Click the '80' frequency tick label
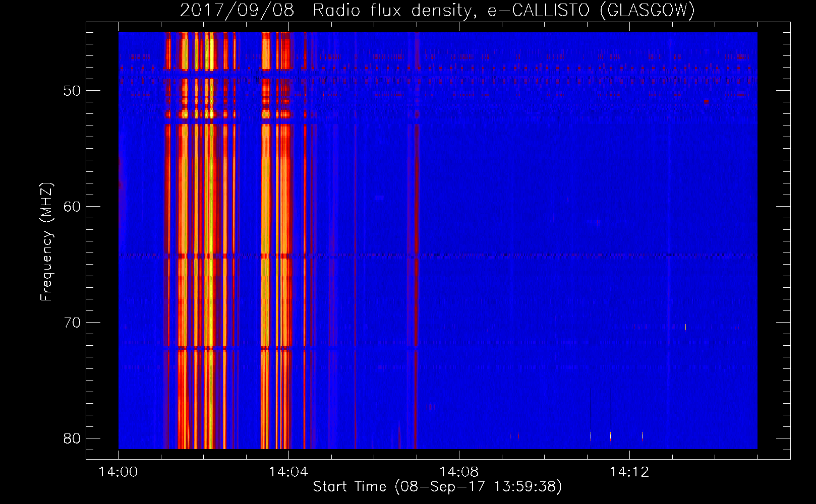The image size is (816, 504). [72, 438]
